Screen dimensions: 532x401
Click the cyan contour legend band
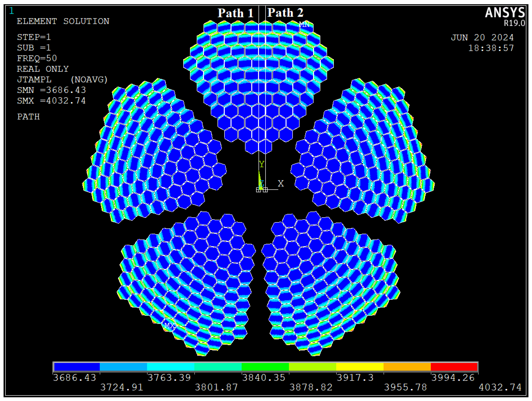tap(171, 367)
